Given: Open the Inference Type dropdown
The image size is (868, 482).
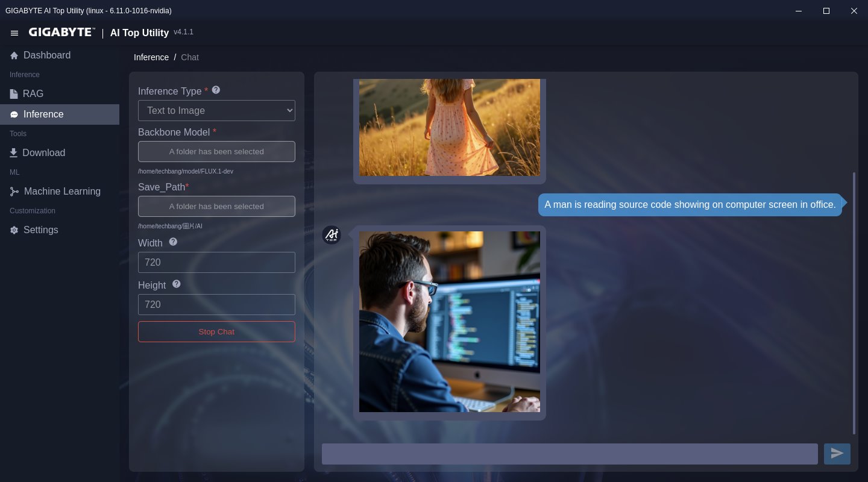Looking at the screenshot, I should [216, 111].
